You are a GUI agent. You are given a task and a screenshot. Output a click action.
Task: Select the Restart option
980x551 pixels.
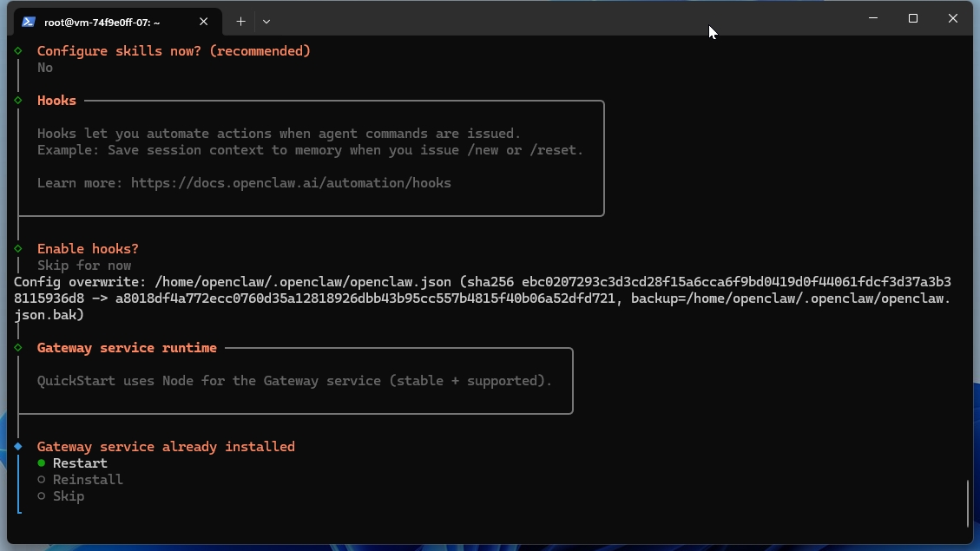click(x=80, y=462)
